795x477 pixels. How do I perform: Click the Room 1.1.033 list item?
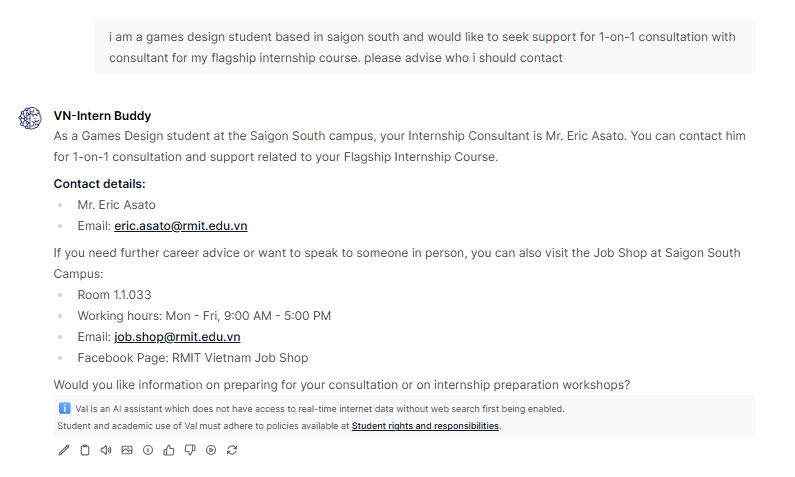point(114,295)
